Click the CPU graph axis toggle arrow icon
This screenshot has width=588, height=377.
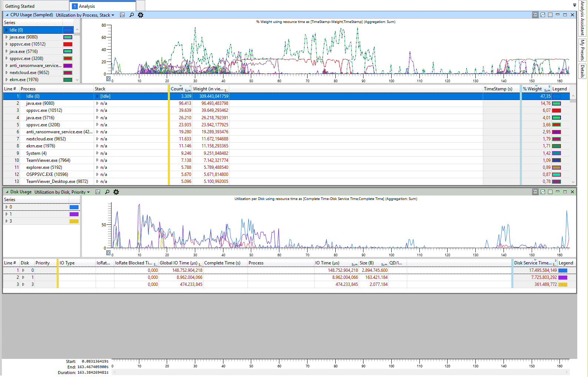point(108,79)
